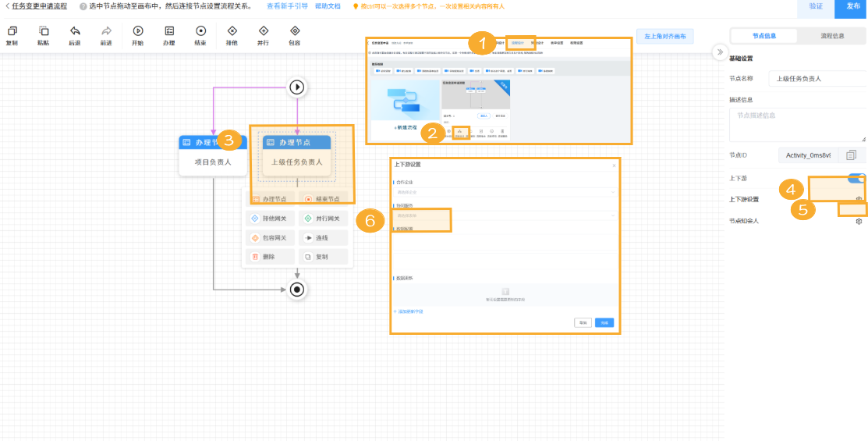This screenshot has width=868, height=441.
Task: Select the 办理 task node tool
Action: click(x=169, y=31)
